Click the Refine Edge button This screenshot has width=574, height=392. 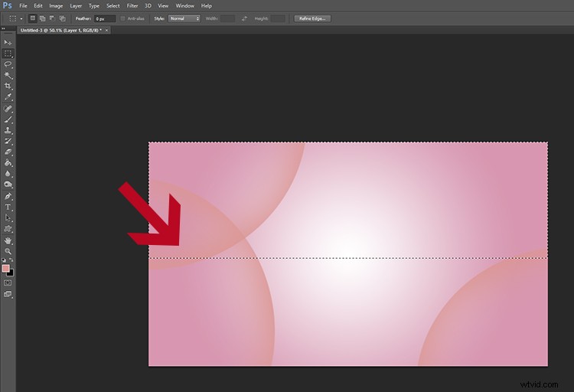tap(312, 18)
